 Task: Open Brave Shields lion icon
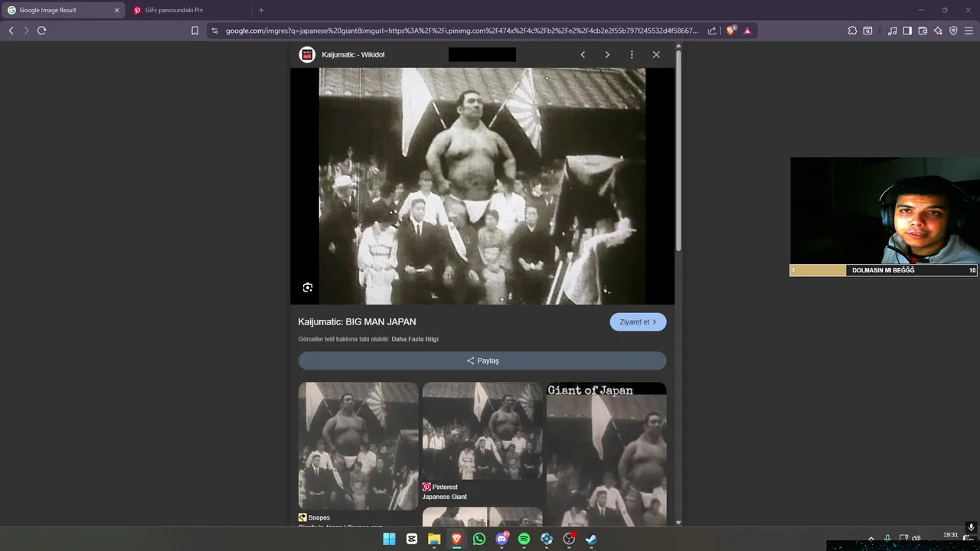(731, 31)
